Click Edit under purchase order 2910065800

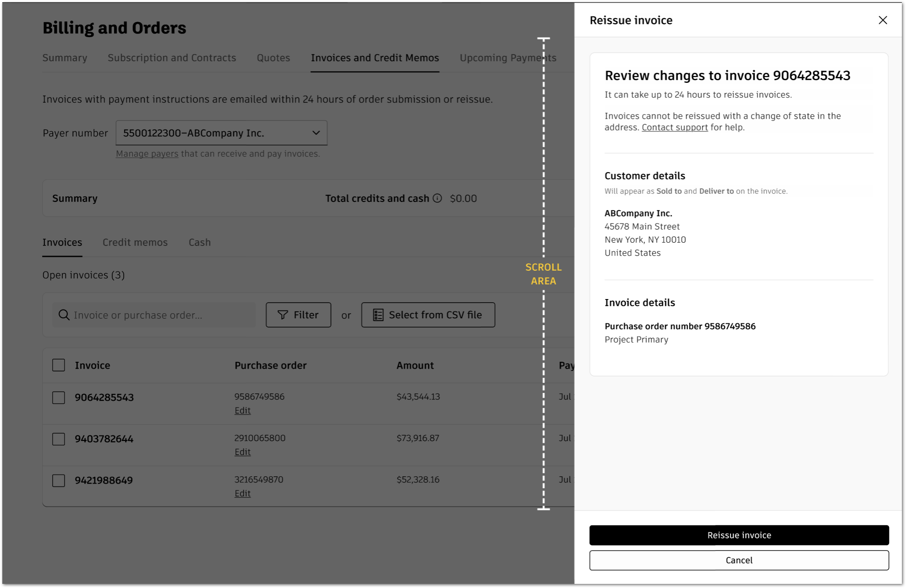click(242, 452)
